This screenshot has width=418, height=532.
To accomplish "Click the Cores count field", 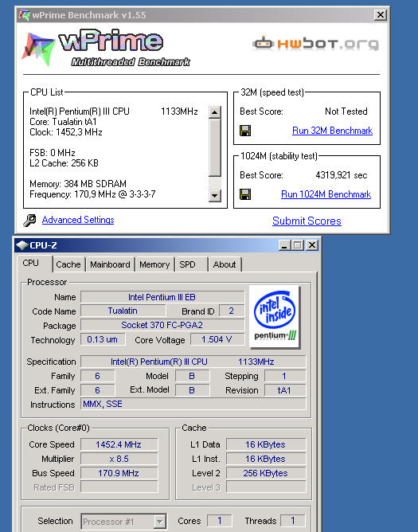I will point(220,521).
